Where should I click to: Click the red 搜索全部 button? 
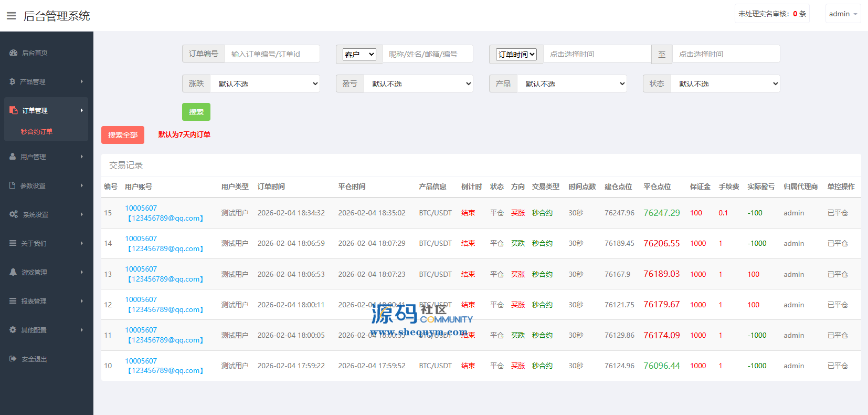pos(123,135)
